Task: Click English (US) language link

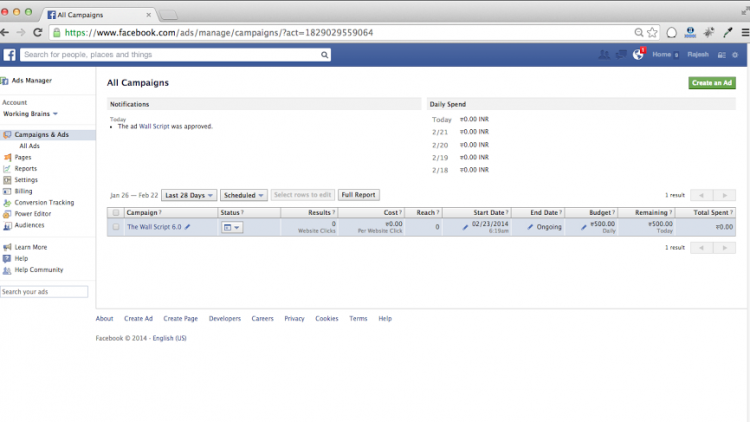Action: (x=169, y=338)
